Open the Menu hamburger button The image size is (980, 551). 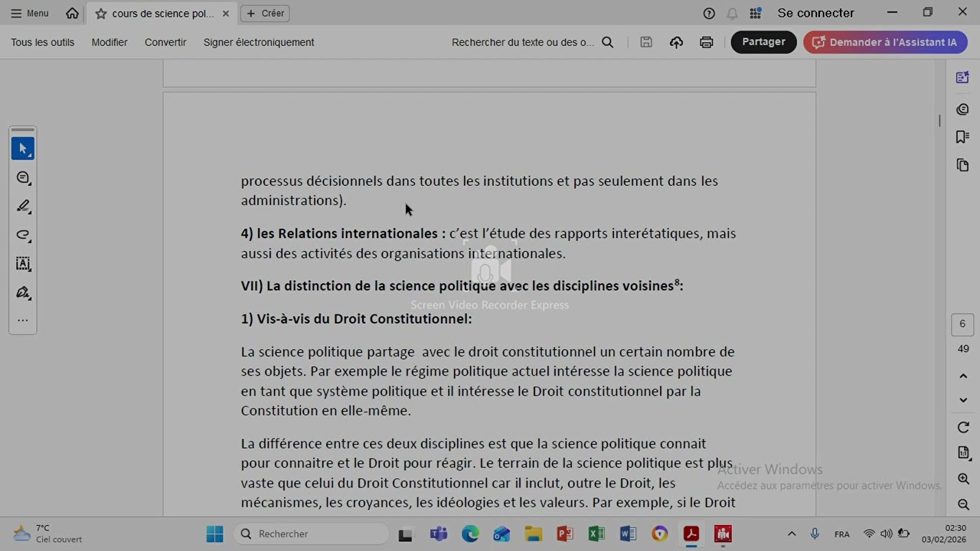click(x=29, y=13)
